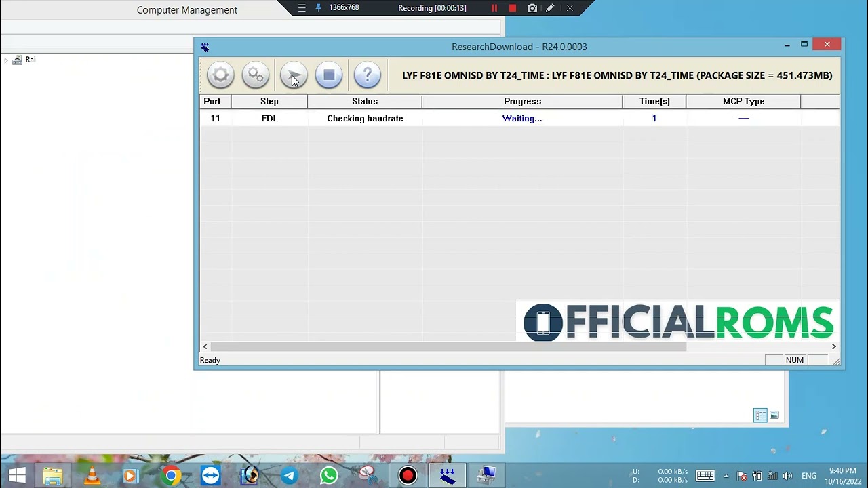Open TeamViewer from the taskbar
868x488 pixels.
[x=210, y=476]
